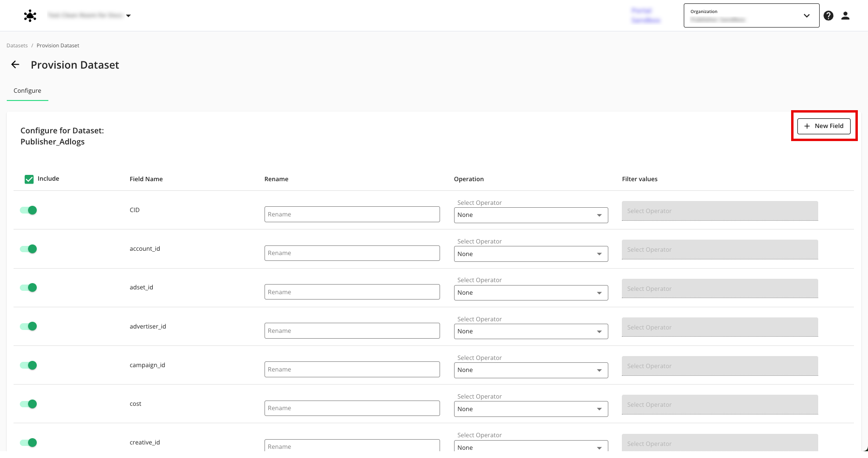This screenshot has height=458, width=868.
Task: Click the New Field button
Action: pyautogui.click(x=824, y=126)
